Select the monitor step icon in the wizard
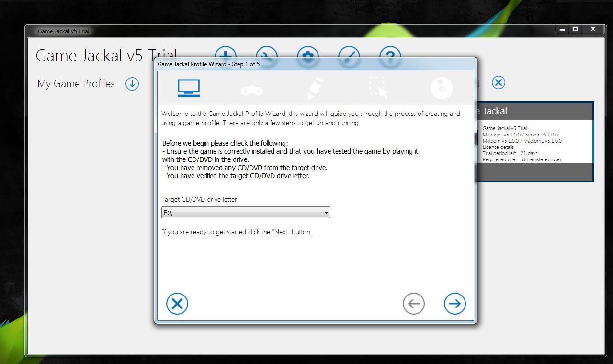 189,88
